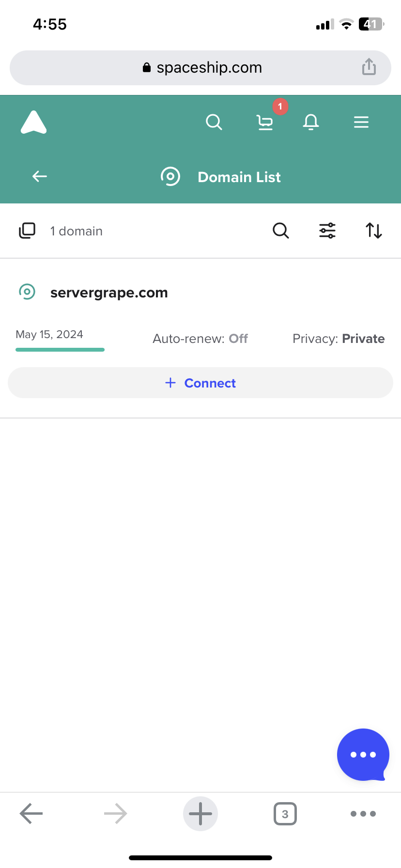Tap the spaceship.com address bar
401x868 pixels.
point(200,68)
